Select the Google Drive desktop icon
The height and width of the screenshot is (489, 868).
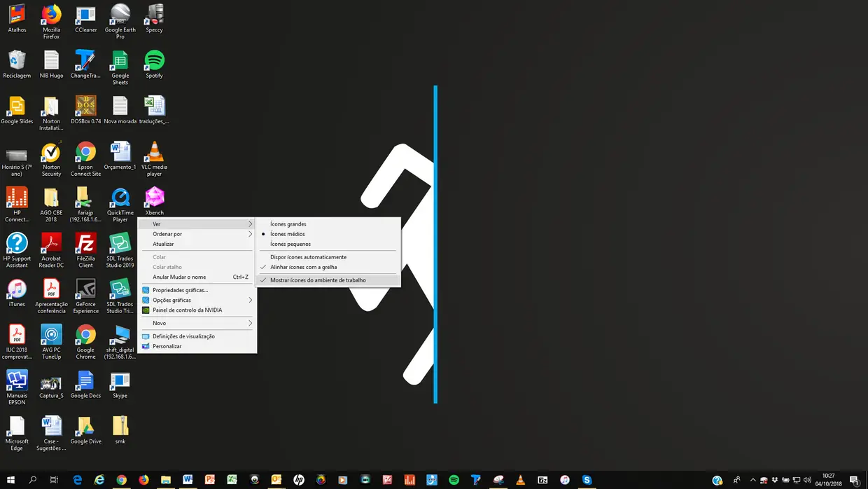click(85, 430)
